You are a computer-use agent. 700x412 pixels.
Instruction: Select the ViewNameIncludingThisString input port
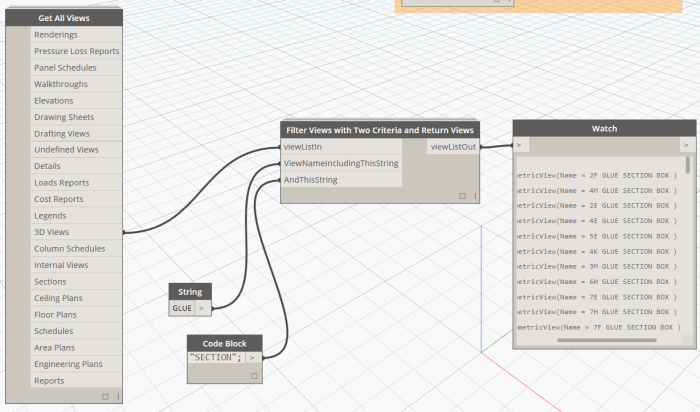pos(342,163)
